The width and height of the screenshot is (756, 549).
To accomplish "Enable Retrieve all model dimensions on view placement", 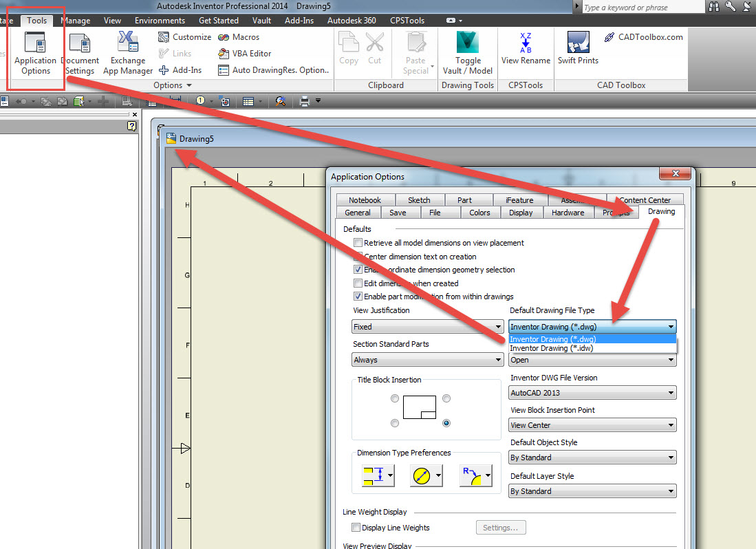I will click(x=356, y=243).
